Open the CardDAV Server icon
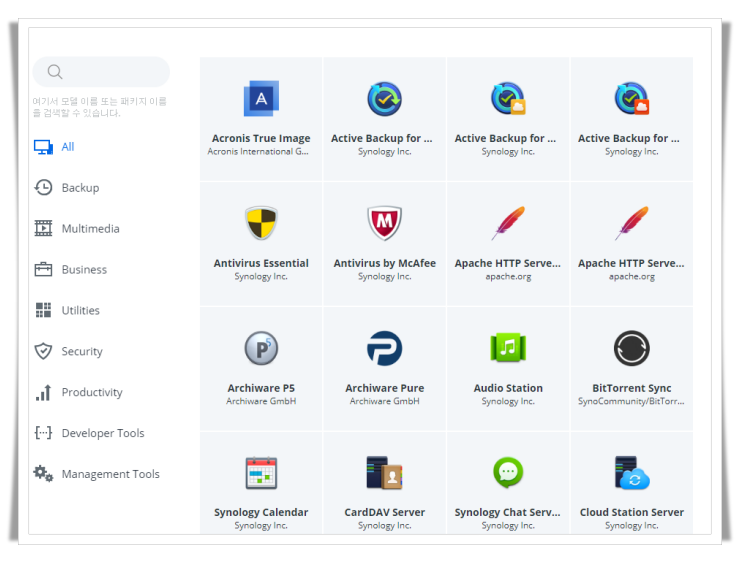The image size is (740, 563). click(x=385, y=473)
